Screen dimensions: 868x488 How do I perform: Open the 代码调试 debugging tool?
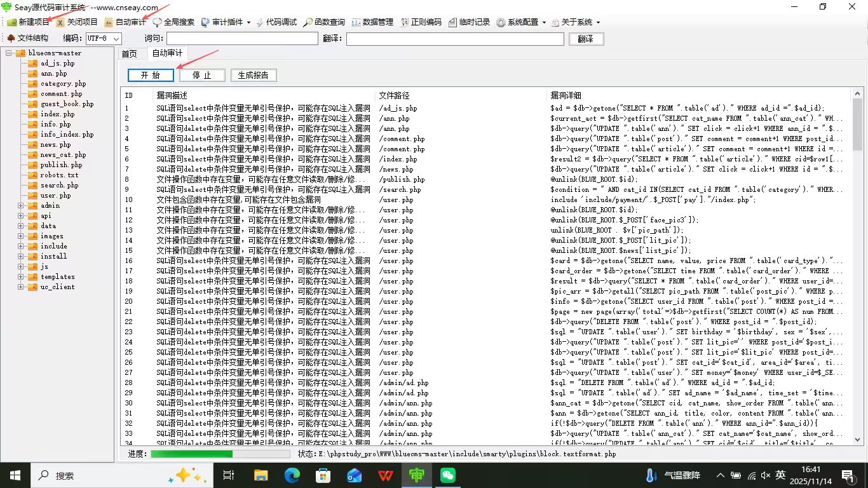point(276,22)
